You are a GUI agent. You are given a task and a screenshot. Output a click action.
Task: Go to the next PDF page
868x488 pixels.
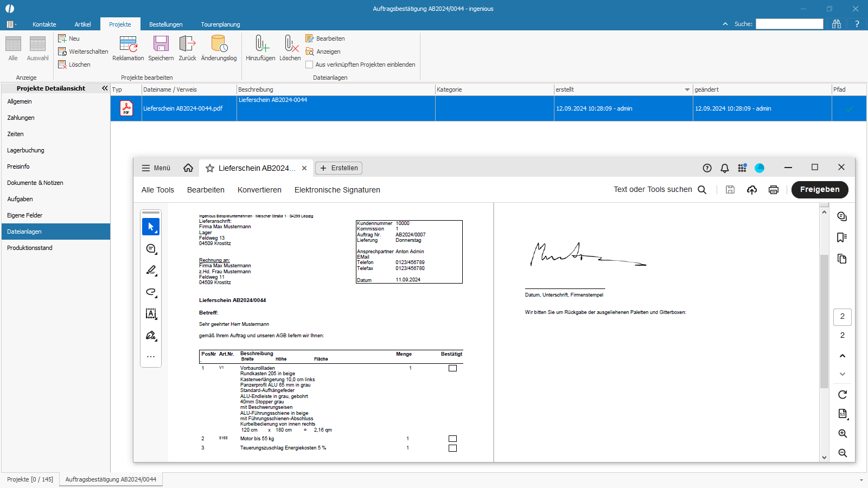click(843, 374)
